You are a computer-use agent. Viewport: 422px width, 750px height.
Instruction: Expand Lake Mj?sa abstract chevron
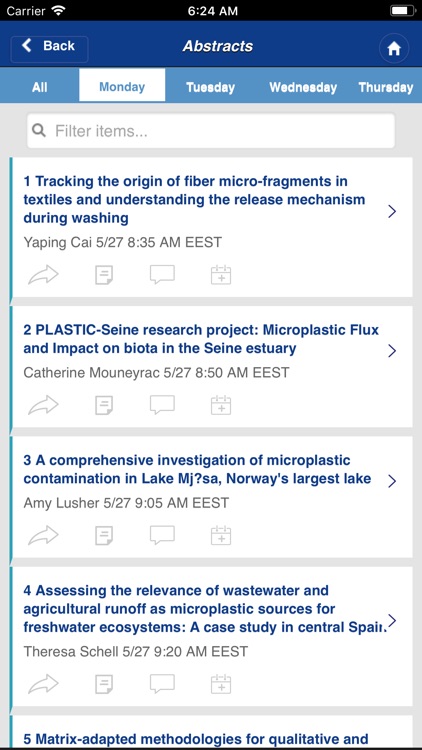[392, 481]
